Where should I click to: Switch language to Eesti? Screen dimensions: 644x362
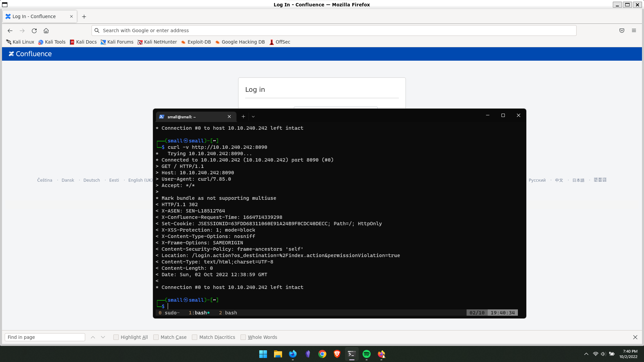click(114, 180)
